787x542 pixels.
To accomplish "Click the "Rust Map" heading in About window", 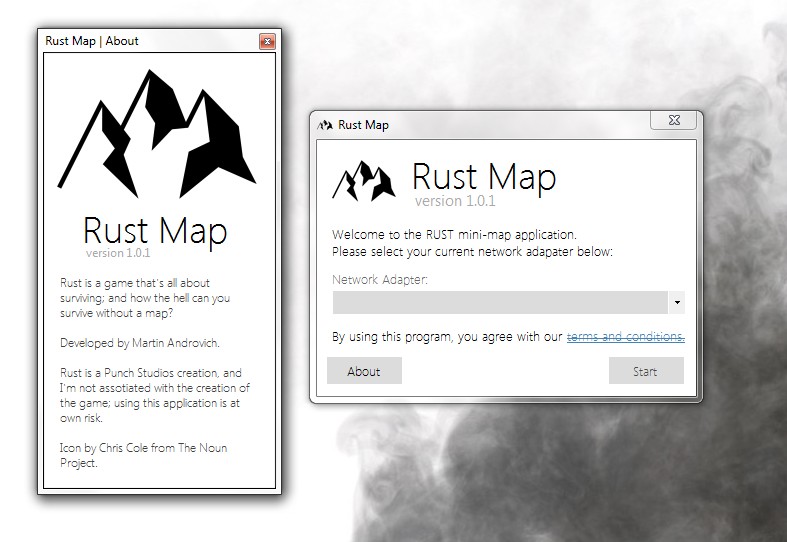I will [155, 231].
